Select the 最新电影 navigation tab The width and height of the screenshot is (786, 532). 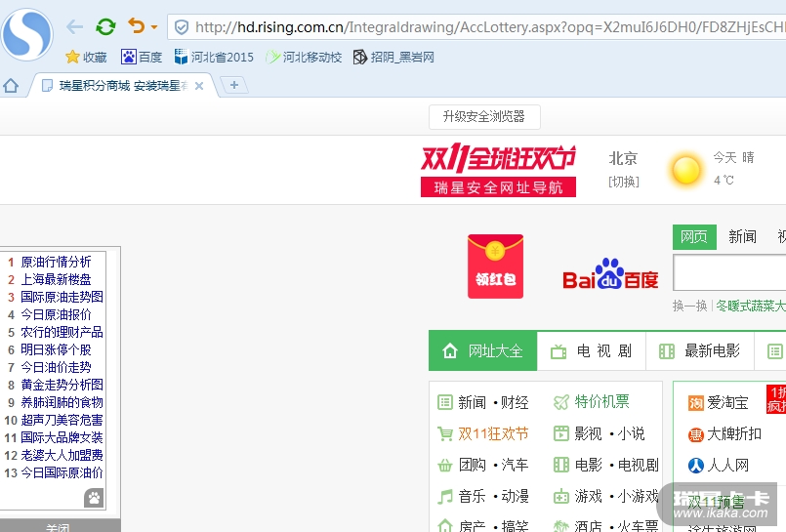tap(700, 350)
